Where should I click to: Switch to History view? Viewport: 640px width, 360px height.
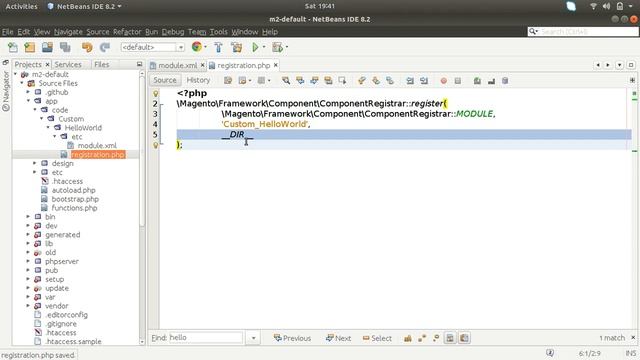[198, 80]
